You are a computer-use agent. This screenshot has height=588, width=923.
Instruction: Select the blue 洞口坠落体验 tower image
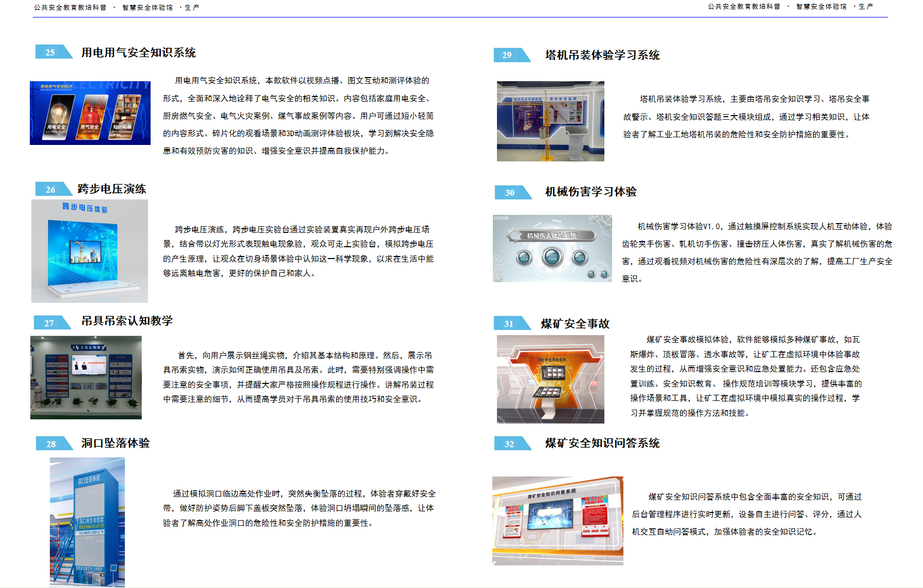pos(87,522)
